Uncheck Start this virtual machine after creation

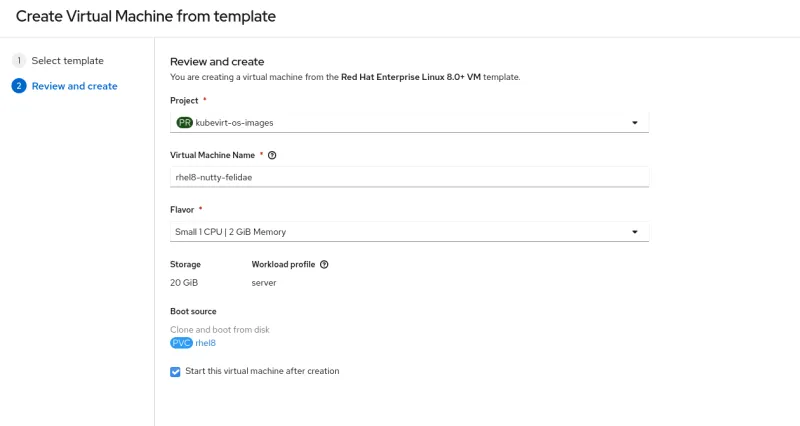pos(176,371)
